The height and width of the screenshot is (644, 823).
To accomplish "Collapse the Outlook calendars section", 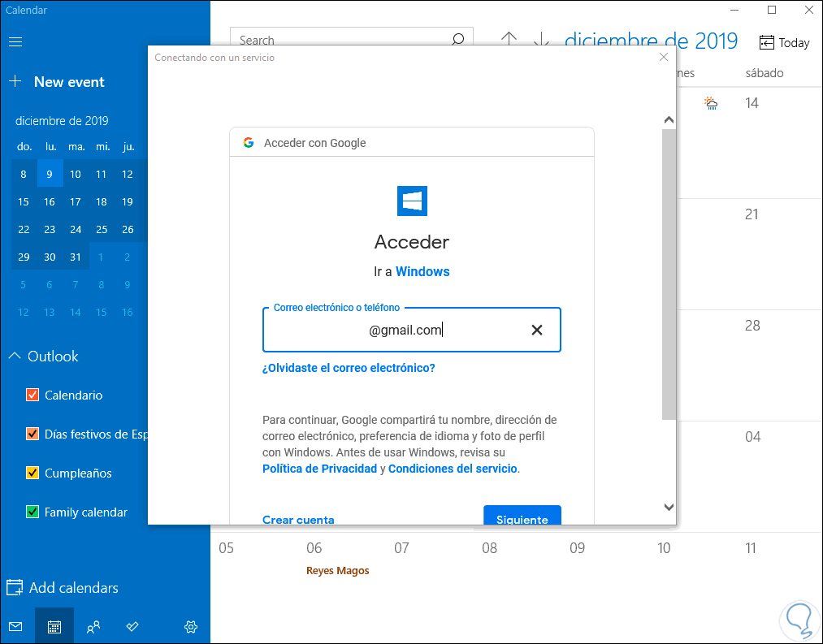I will [x=15, y=356].
